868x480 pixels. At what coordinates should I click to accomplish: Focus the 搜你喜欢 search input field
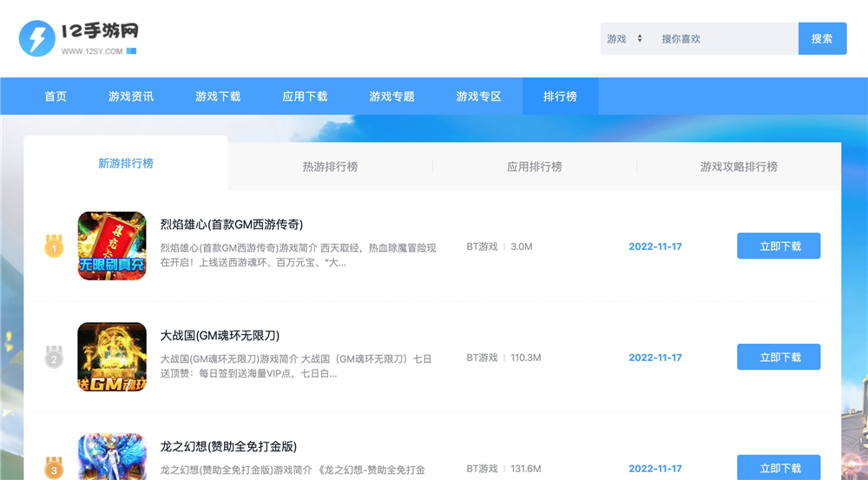[x=725, y=39]
